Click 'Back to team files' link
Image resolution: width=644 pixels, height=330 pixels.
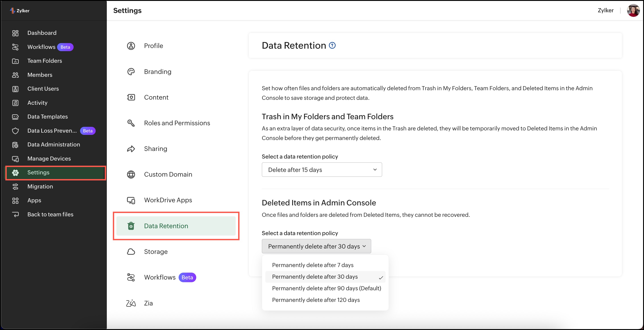pyautogui.click(x=50, y=214)
